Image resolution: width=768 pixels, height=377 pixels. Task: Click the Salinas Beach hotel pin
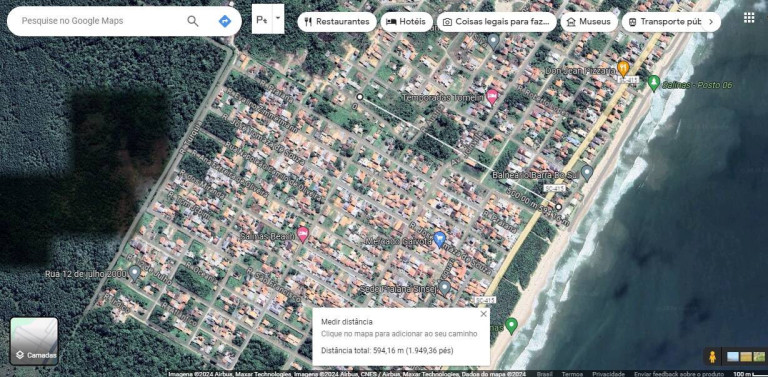[303, 234]
